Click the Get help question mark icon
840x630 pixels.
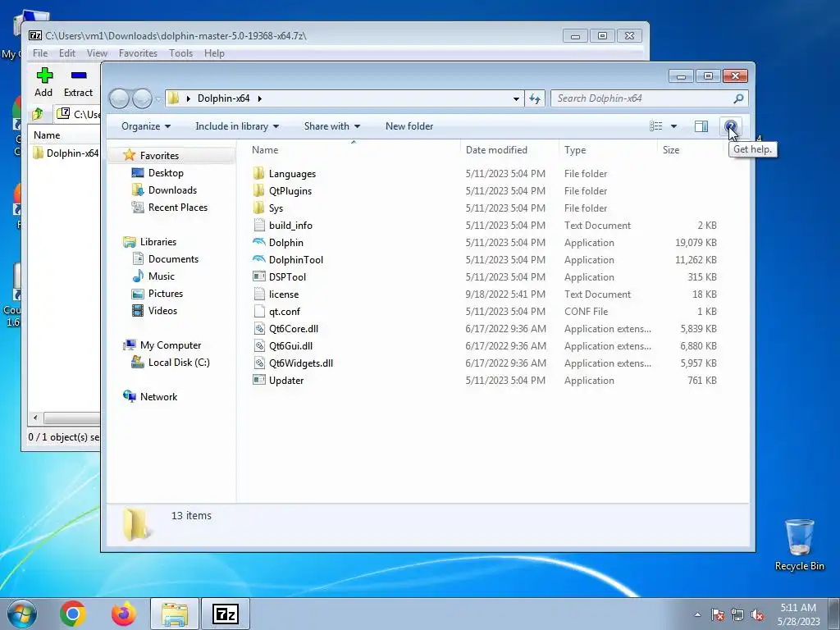pyautogui.click(x=730, y=126)
